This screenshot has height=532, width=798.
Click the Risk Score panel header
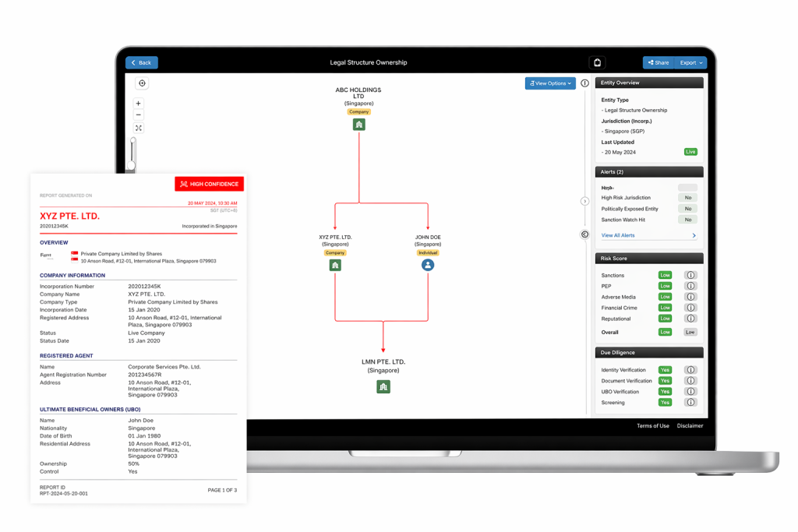(649, 258)
